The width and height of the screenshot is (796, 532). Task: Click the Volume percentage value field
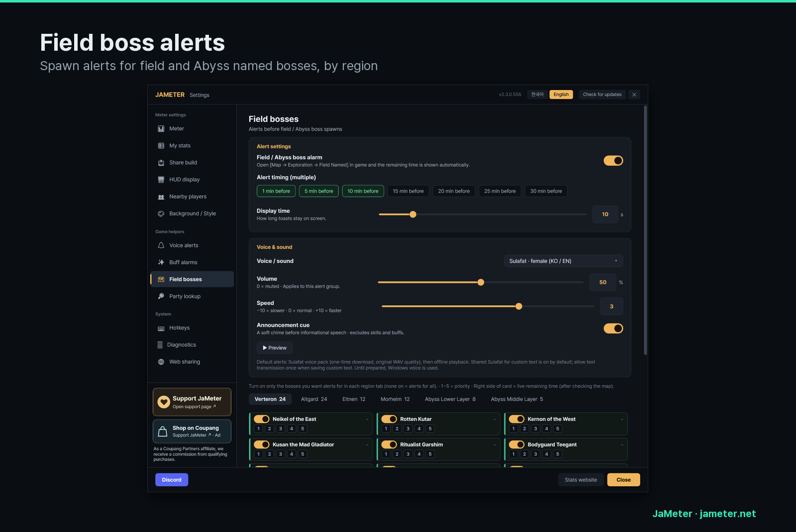coord(603,282)
